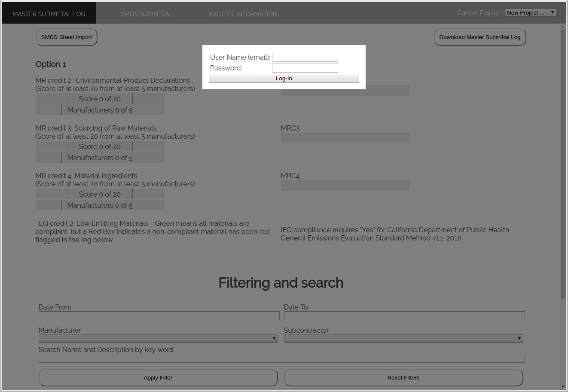Expand the Manufacturer filter dropdown
Viewport: 568px width, 392px height.
pos(158,338)
